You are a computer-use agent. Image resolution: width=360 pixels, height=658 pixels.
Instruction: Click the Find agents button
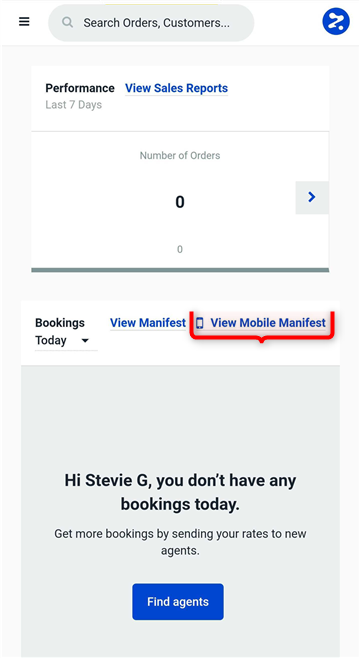pyautogui.click(x=178, y=601)
